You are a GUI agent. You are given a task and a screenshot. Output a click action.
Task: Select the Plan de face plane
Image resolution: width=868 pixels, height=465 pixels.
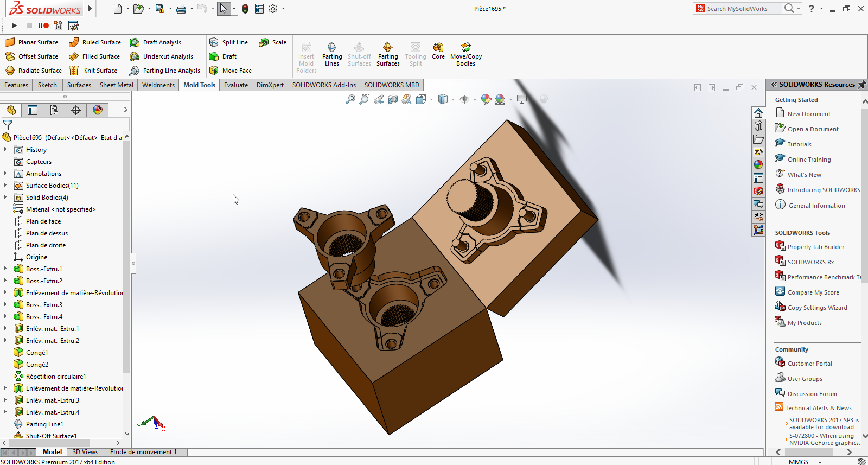tap(43, 221)
